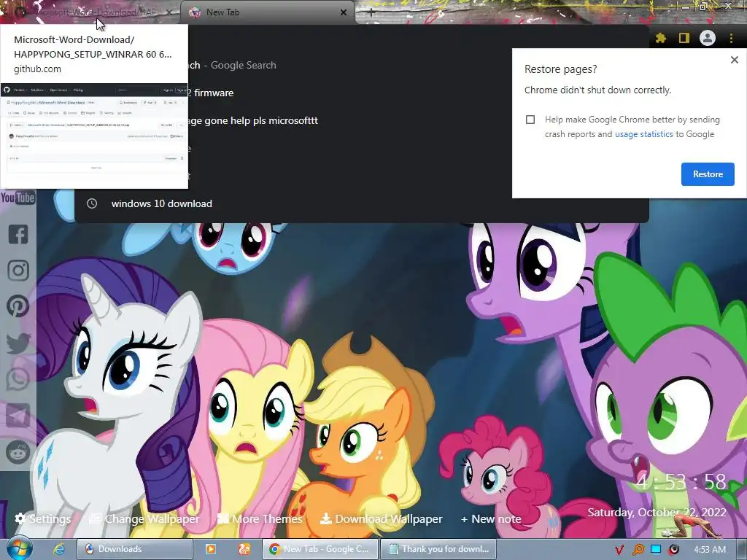Open Chrome's three-dot menu
747x560 pixels.
click(x=731, y=38)
